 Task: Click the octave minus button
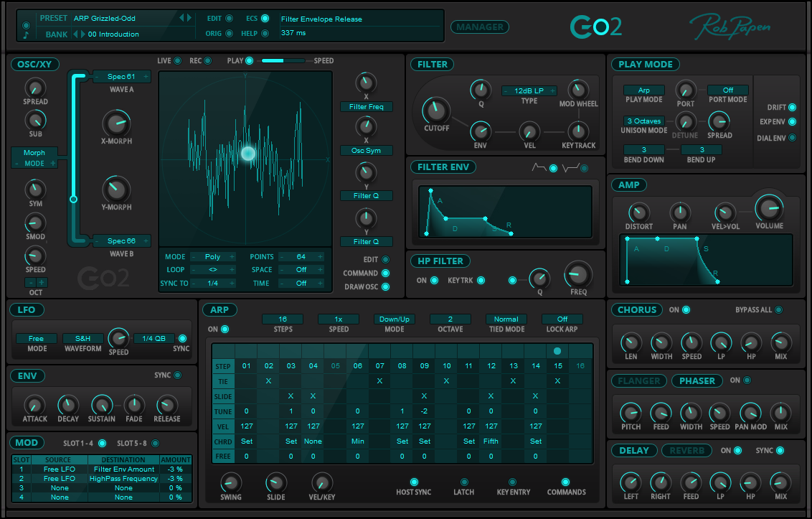31,283
